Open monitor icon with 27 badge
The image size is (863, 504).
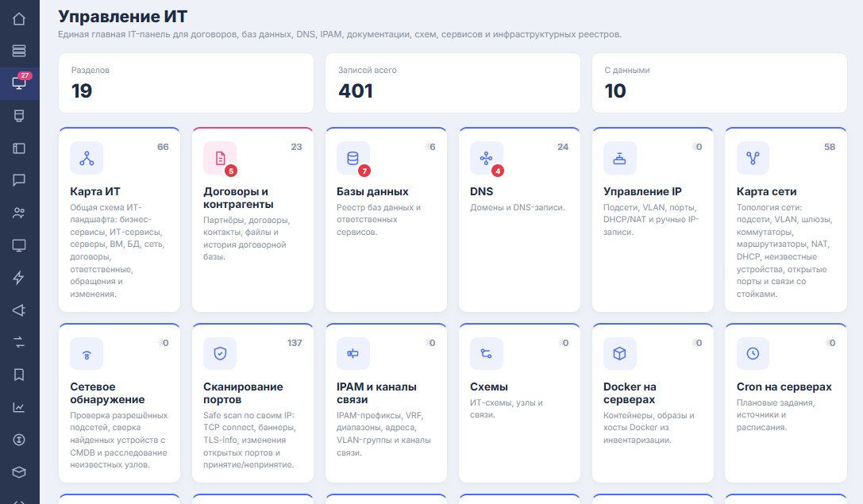point(19,83)
